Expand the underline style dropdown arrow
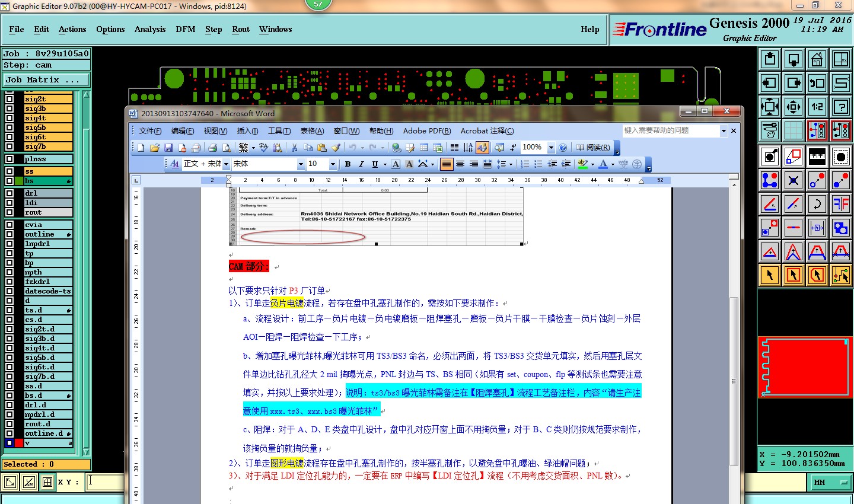Viewport: 854px width, 504px height. tap(385, 164)
